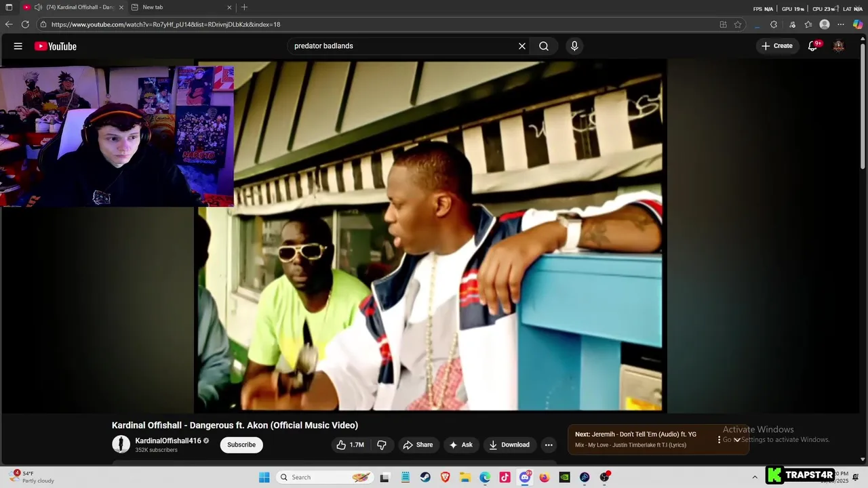Switch to the Kardinal Offishall browser tab

[75, 7]
